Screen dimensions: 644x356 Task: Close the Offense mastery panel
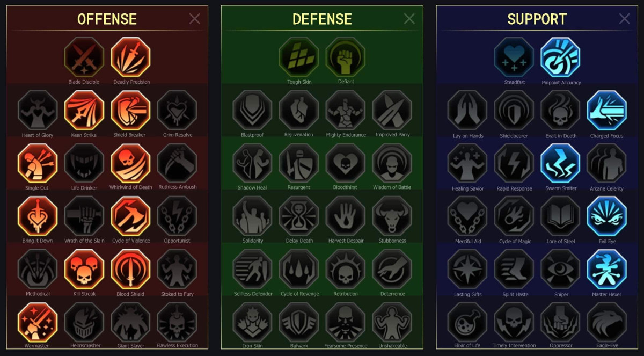[195, 19]
